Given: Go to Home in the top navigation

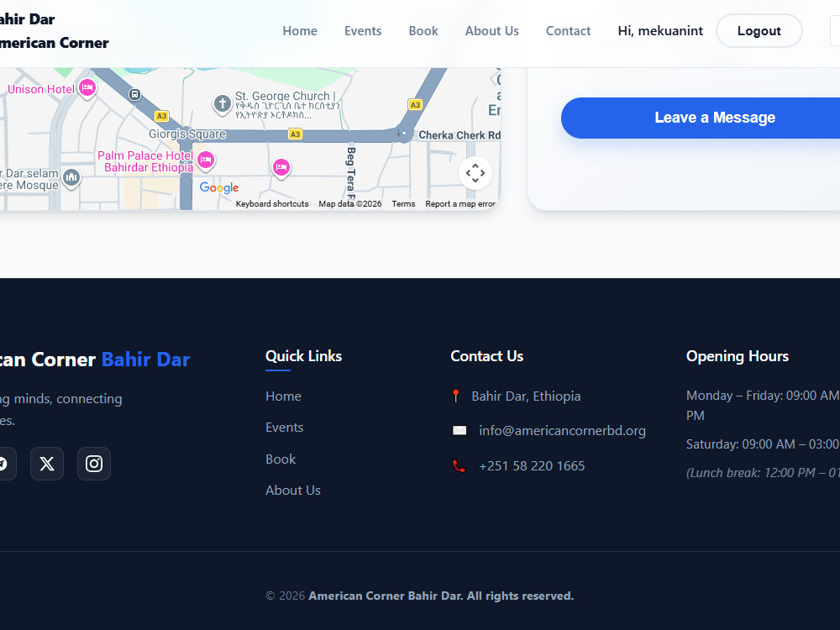Looking at the screenshot, I should pyautogui.click(x=300, y=31).
